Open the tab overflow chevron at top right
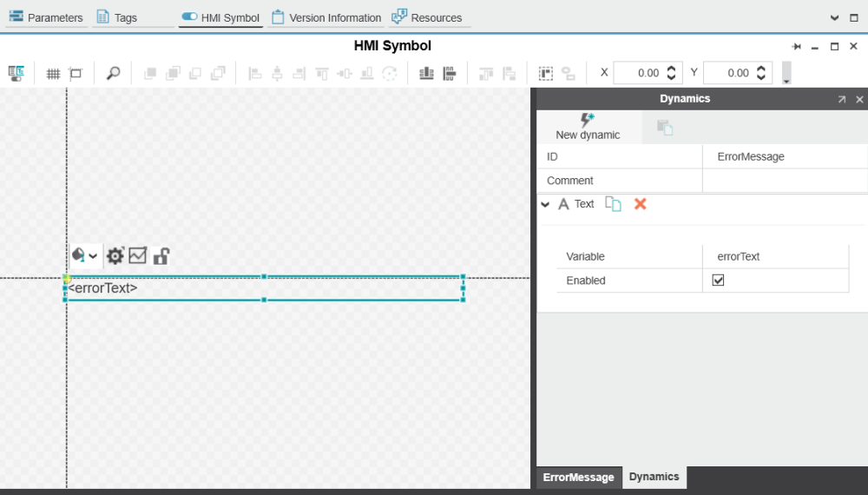868x495 pixels. pos(834,17)
